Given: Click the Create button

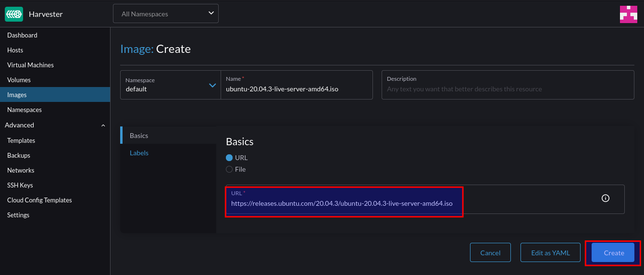Looking at the screenshot, I should tap(613, 253).
